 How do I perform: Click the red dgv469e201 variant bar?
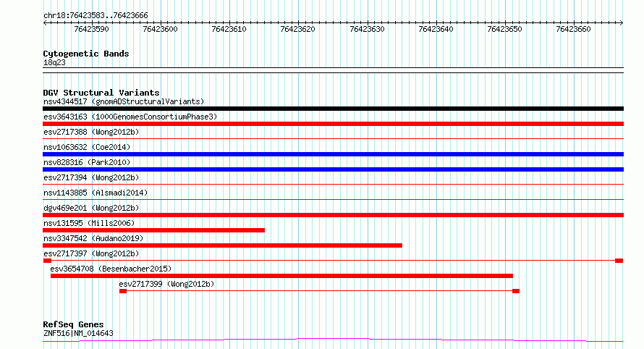333,215
